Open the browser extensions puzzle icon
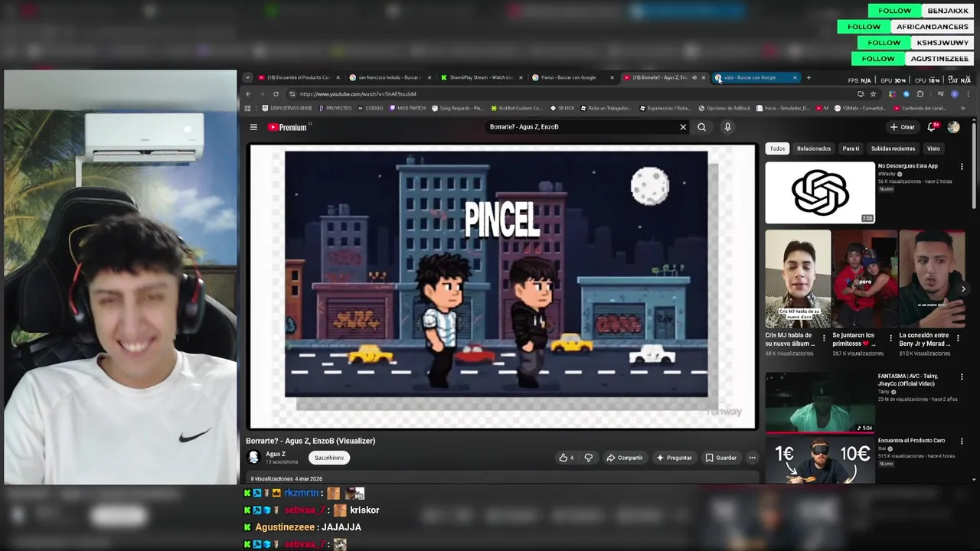 click(x=920, y=94)
